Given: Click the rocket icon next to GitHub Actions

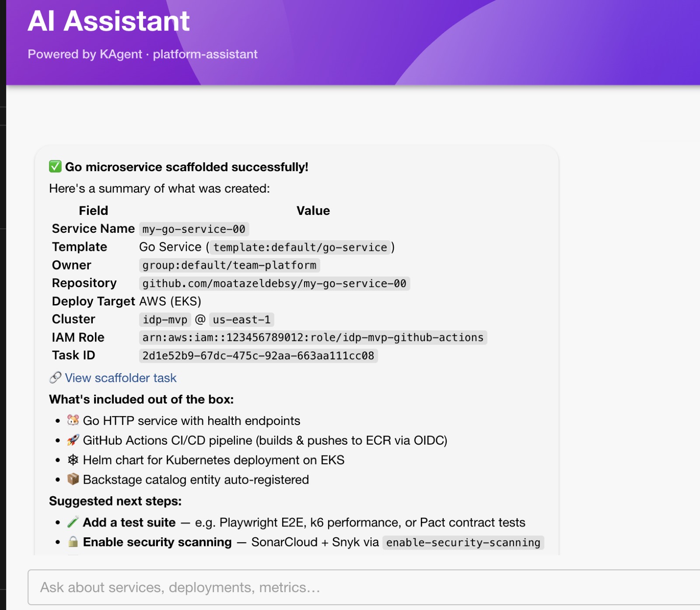Looking at the screenshot, I should point(73,440).
